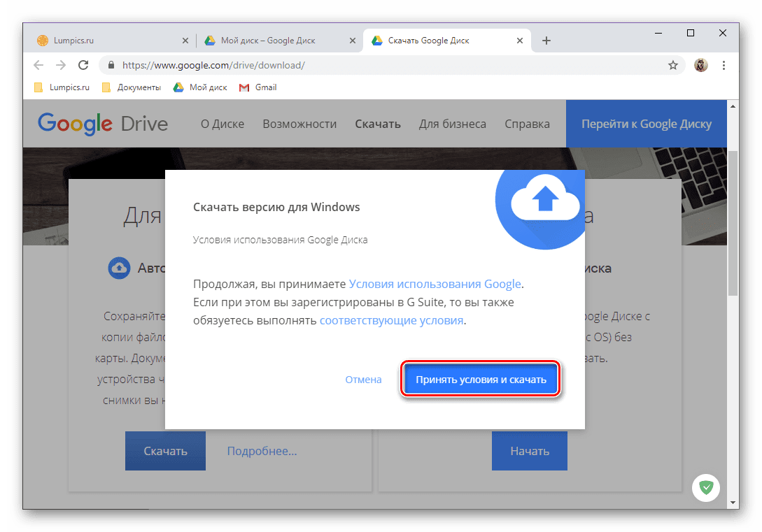Open a new tab with plus button
This screenshot has width=762, height=532.
[x=546, y=41]
